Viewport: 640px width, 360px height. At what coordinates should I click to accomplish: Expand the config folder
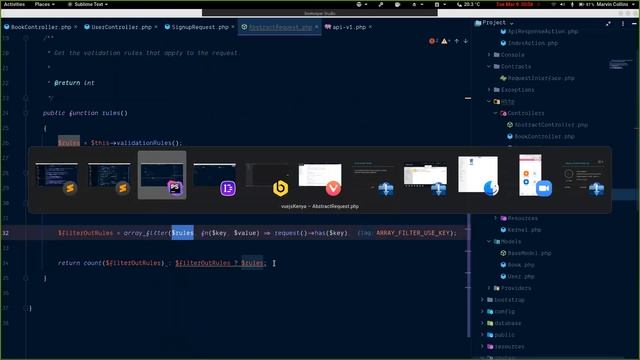pos(482,311)
